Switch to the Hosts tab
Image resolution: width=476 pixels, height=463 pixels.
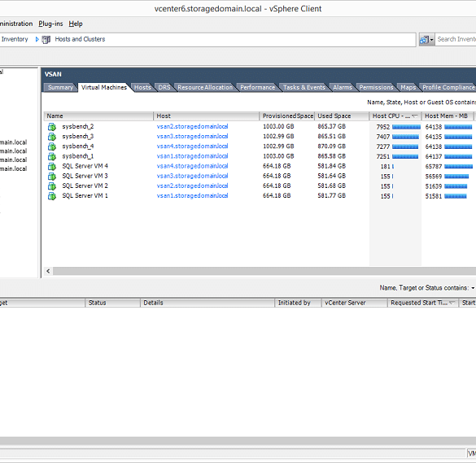click(x=142, y=87)
